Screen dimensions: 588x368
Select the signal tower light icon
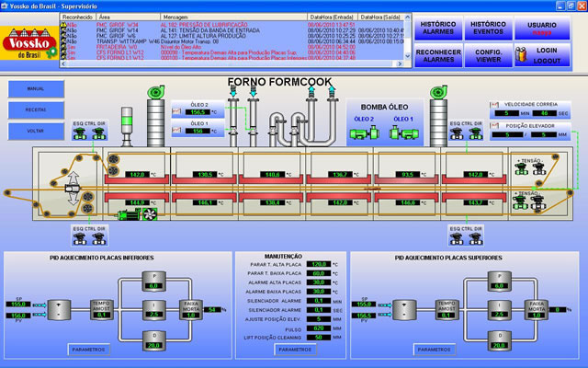(127, 127)
